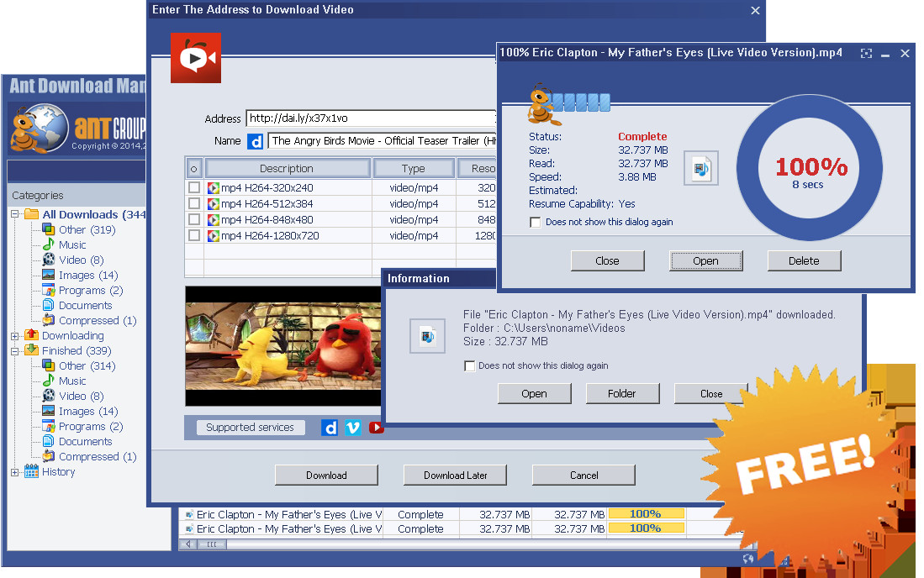Select the Video (8) label under Finished
Screen dimensions: 924x578
pos(82,397)
